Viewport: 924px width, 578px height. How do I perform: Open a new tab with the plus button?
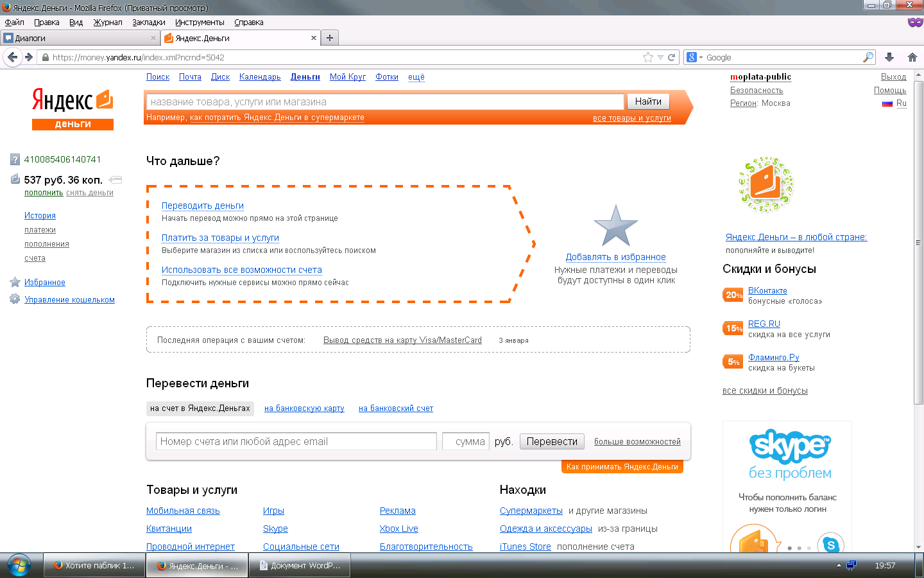click(x=330, y=38)
